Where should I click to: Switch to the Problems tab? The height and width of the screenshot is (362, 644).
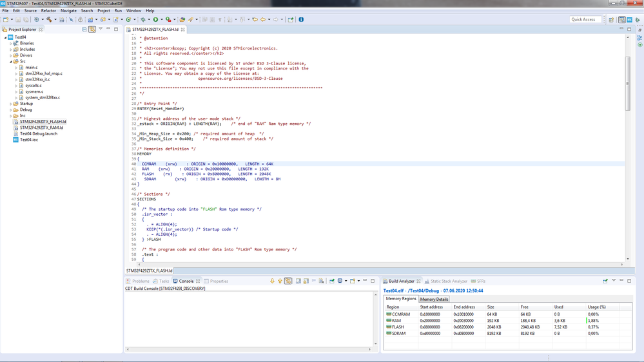click(x=137, y=281)
